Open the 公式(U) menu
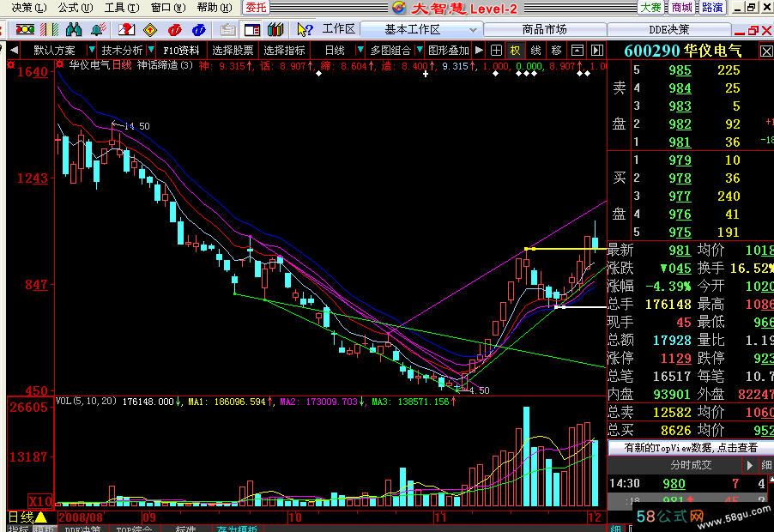774x532 pixels. pyautogui.click(x=75, y=8)
